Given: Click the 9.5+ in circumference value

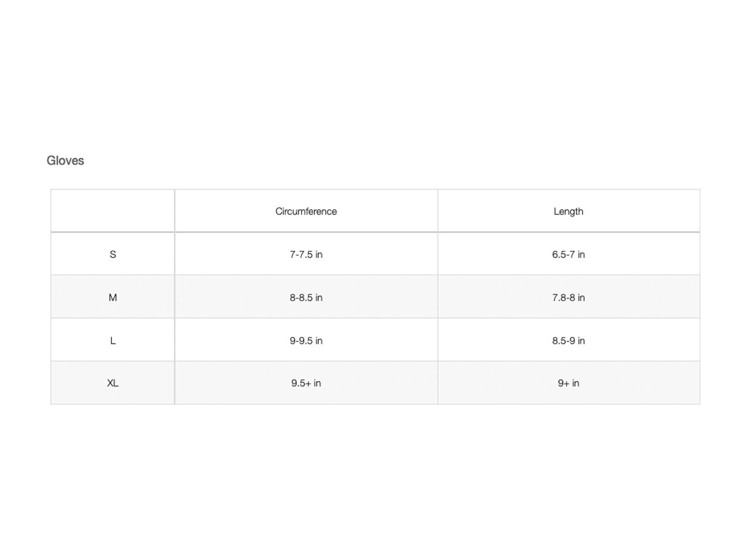Looking at the screenshot, I should pyautogui.click(x=306, y=383).
